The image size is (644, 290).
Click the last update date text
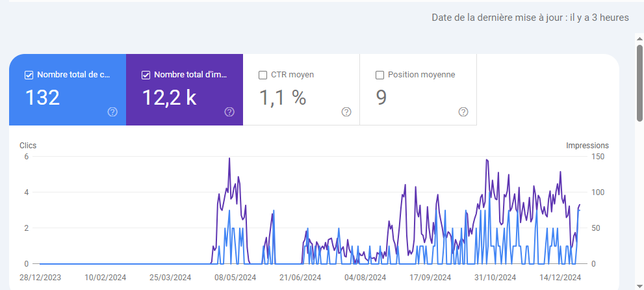coord(530,18)
